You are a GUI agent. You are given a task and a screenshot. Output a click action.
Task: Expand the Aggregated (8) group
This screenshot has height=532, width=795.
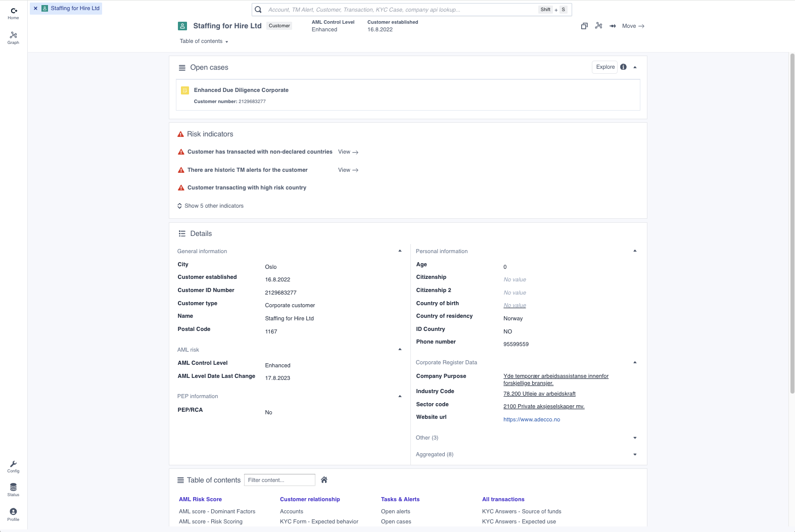point(635,455)
